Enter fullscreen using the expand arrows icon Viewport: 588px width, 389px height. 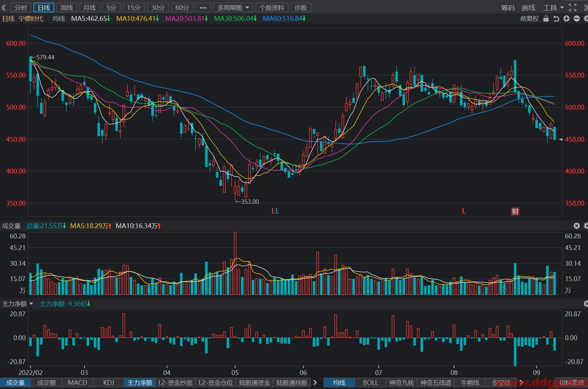coord(573,8)
